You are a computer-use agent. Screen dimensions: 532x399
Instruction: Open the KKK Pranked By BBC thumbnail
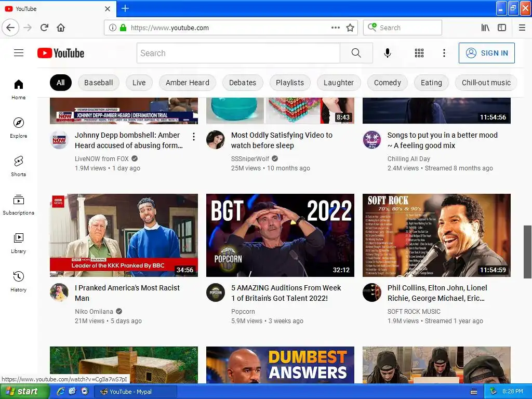click(x=124, y=235)
